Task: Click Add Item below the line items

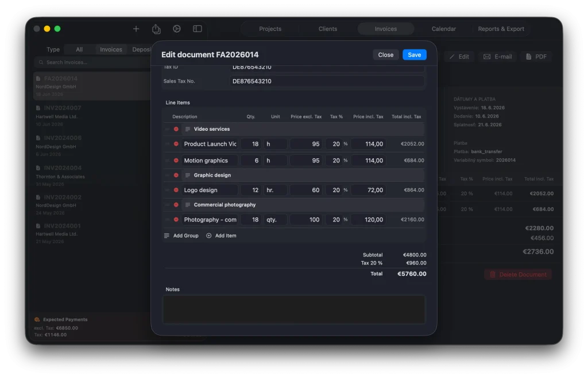Action: 221,236
